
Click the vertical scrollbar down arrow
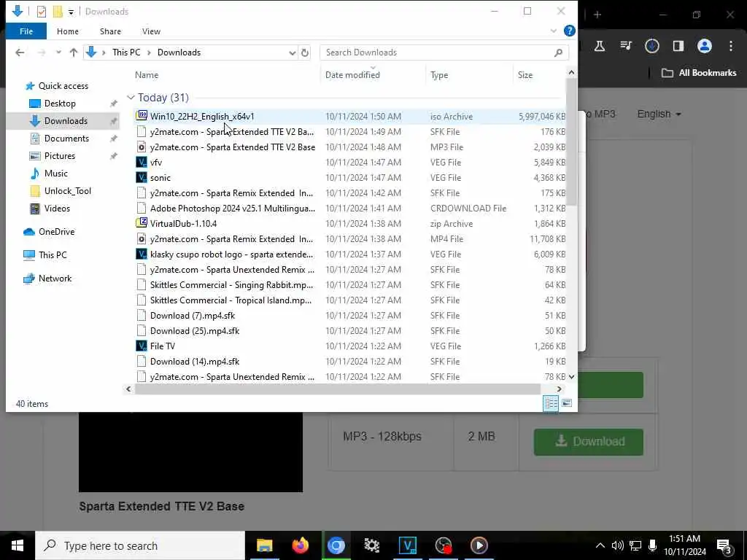[x=571, y=377]
